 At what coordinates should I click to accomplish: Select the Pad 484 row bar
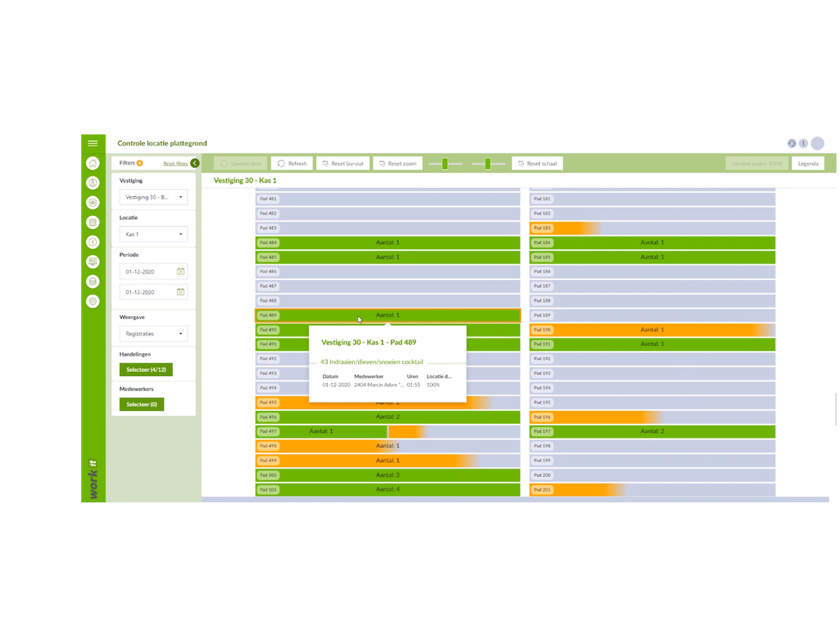(x=387, y=242)
